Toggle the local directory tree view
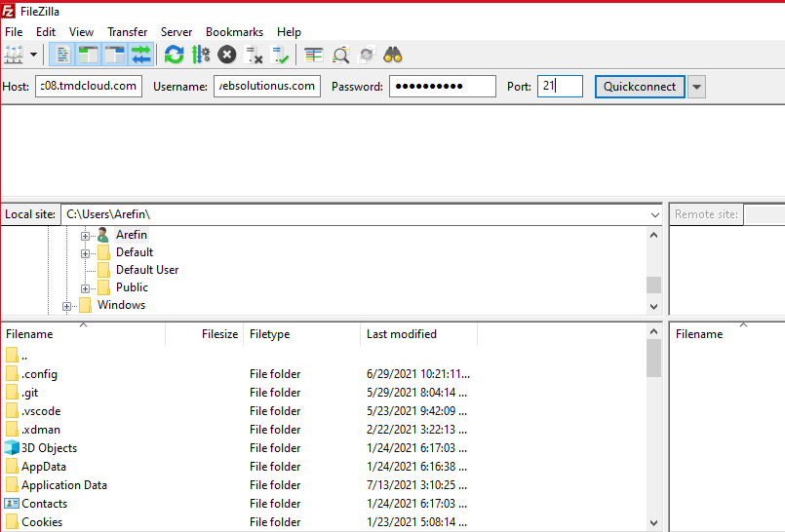The image size is (785, 532). click(x=89, y=55)
